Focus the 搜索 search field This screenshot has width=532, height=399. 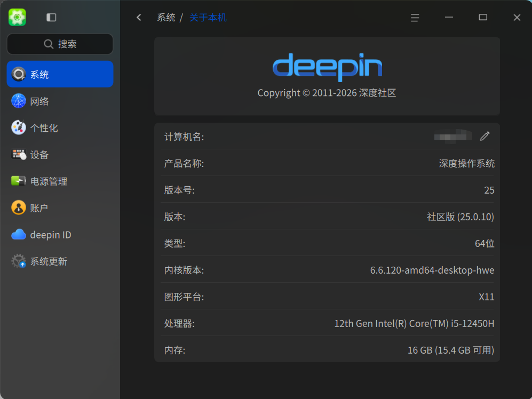coord(60,44)
